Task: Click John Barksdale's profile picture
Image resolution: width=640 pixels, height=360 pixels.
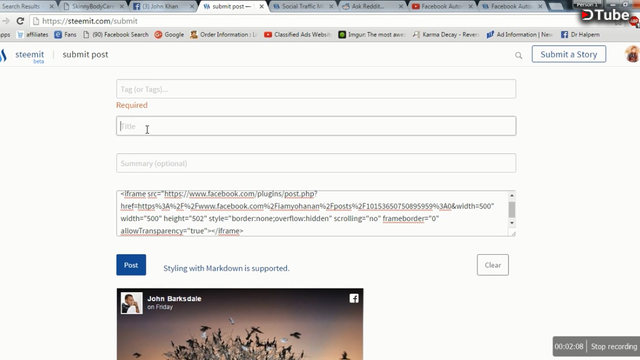Action: [131, 303]
